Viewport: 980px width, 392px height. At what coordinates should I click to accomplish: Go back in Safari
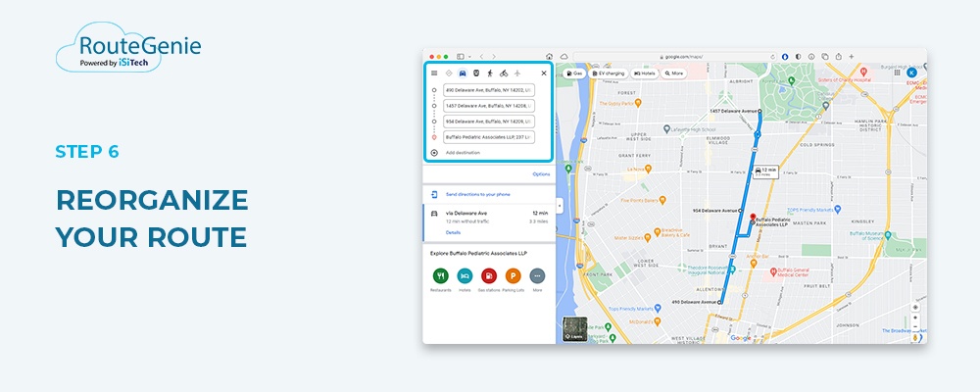click(481, 56)
